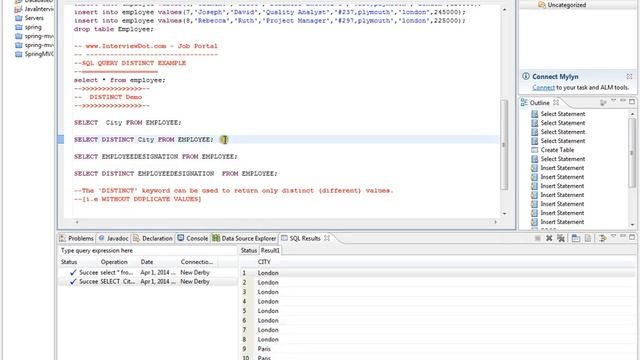Minimize the Outline view
640x360 pixels.
click(x=623, y=101)
